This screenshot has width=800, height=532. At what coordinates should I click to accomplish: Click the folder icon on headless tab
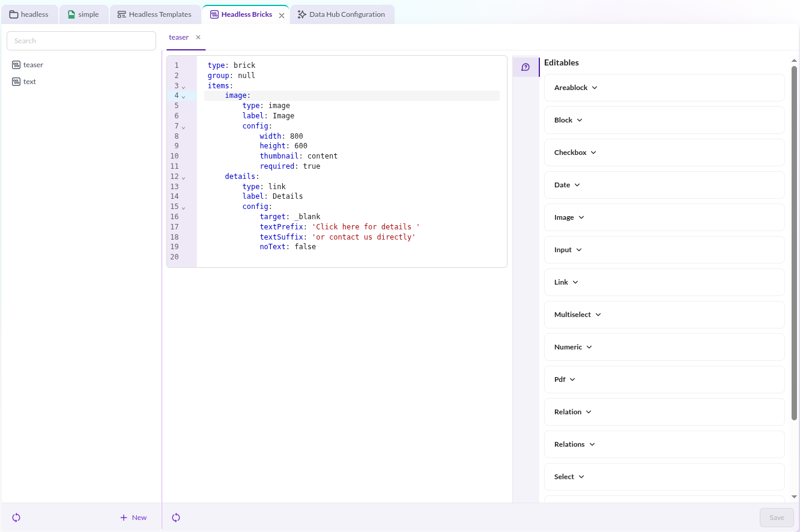pos(14,14)
